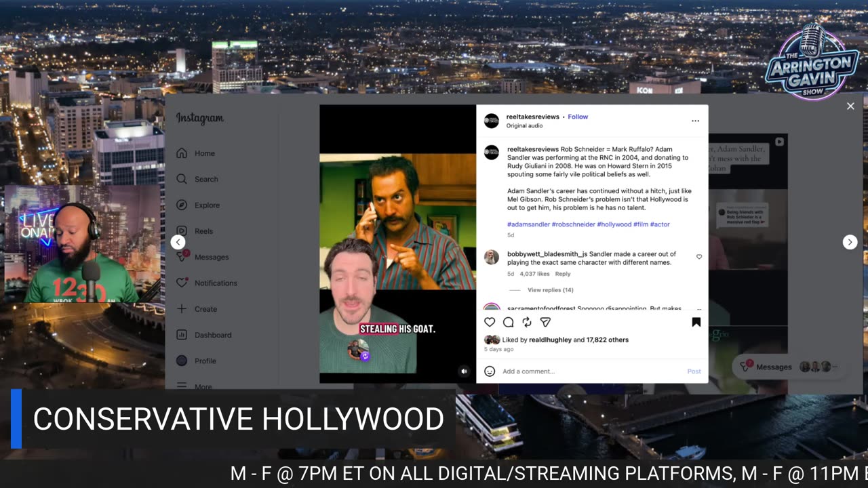Open the Instagram Home sidebar item

coord(196,153)
